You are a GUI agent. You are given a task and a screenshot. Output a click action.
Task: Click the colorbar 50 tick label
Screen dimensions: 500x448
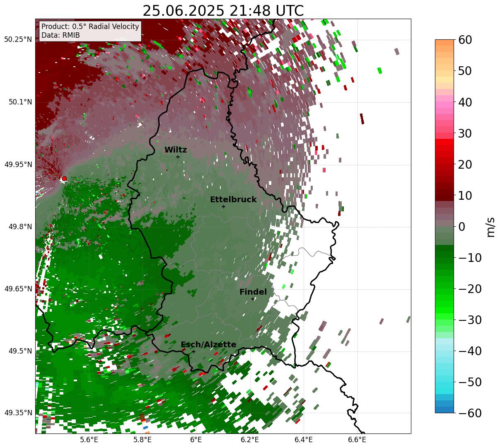[465, 71]
